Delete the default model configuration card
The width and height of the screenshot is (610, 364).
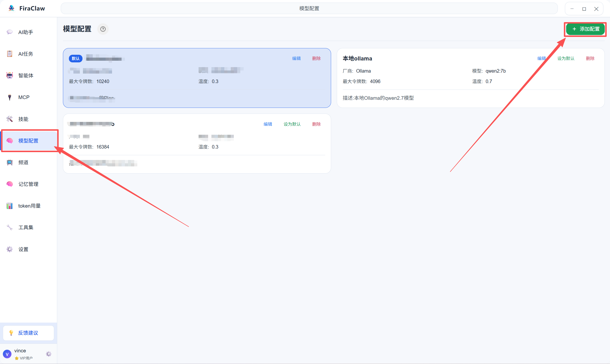point(316,58)
